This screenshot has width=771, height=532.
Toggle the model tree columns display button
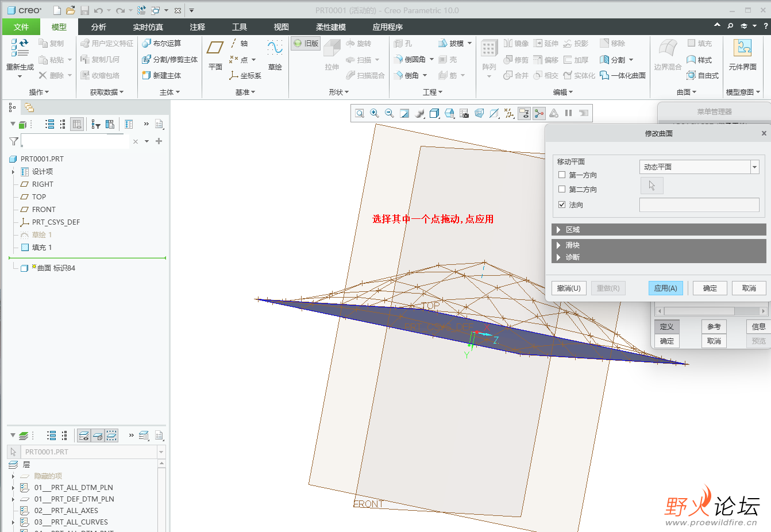coord(77,124)
